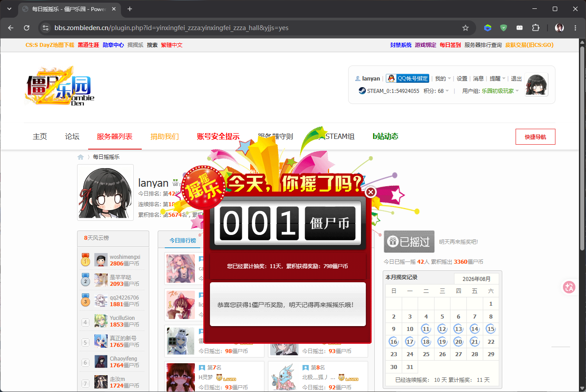Open the 捐助我们 nav item

point(165,136)
